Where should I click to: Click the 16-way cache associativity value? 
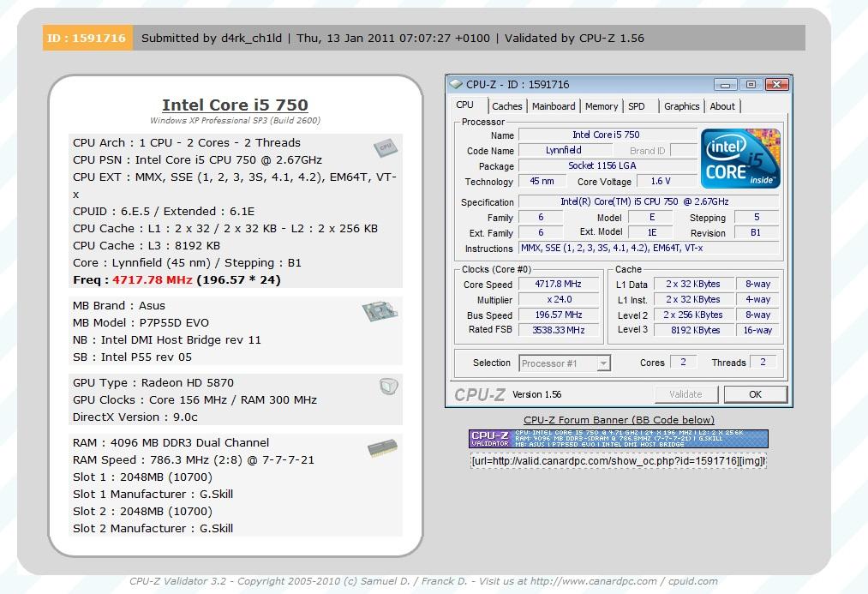tap(757, 330)
